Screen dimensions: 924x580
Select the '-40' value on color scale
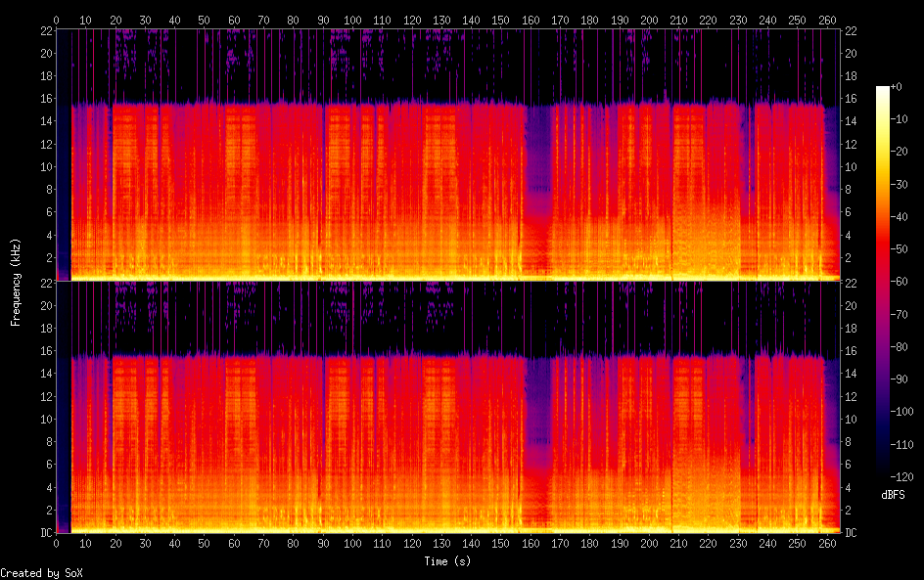(899, 217)
